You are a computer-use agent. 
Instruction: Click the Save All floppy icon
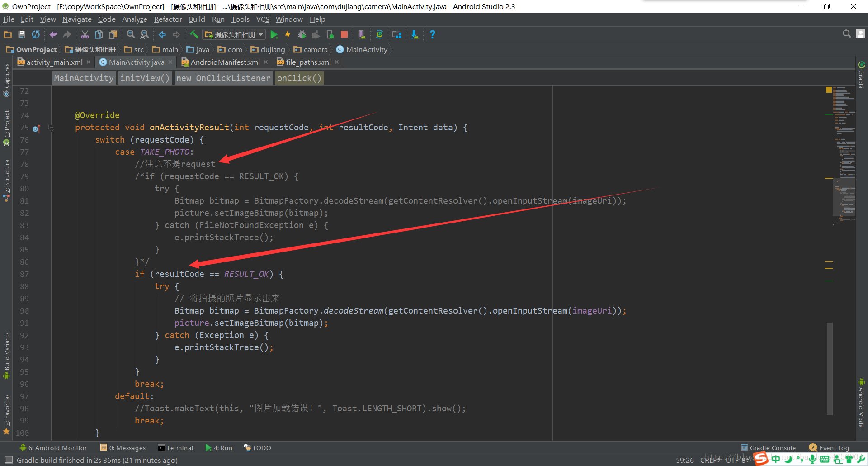21,34
